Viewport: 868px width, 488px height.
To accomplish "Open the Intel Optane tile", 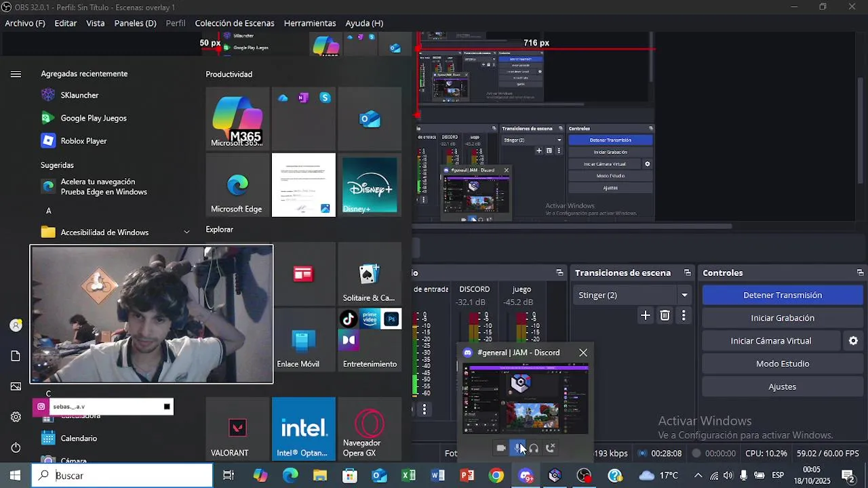I will click(303, 429).
